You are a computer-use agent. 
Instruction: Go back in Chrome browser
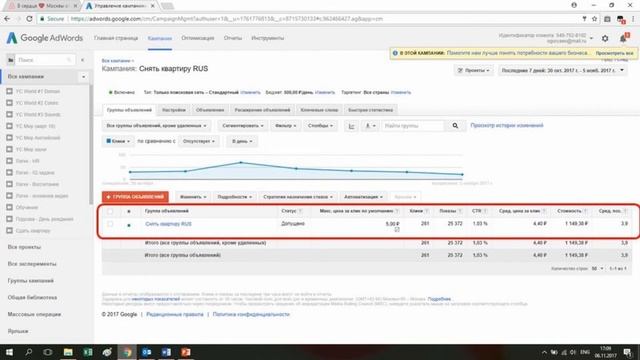point(7,19)
